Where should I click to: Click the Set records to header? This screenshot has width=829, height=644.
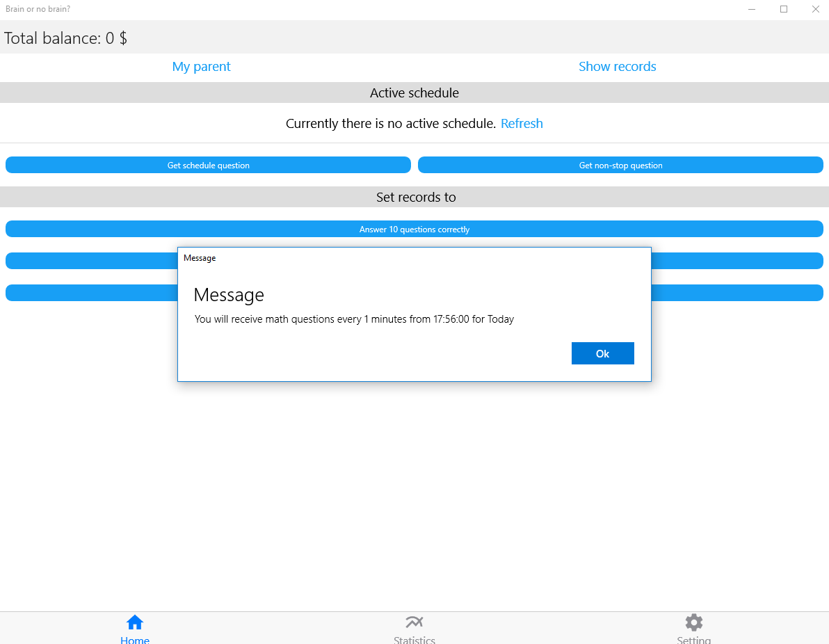pyautogui.click(x=414, y=197)
